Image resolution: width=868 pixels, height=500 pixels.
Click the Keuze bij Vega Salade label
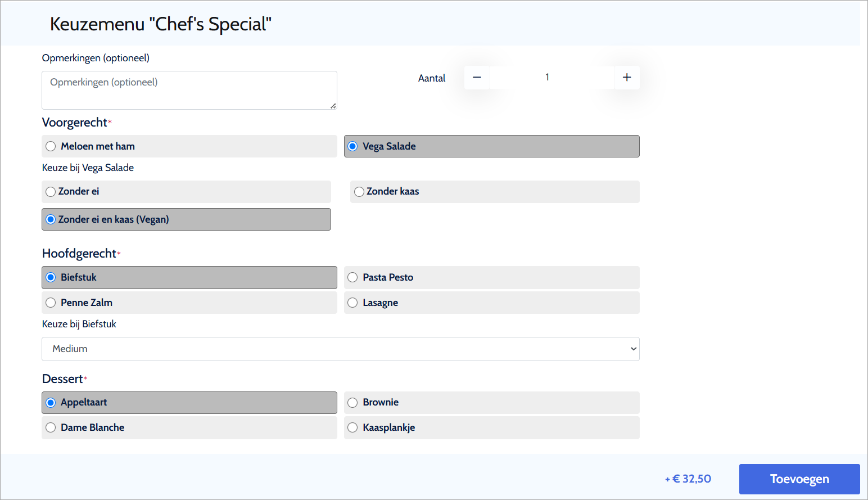(88, 168)
